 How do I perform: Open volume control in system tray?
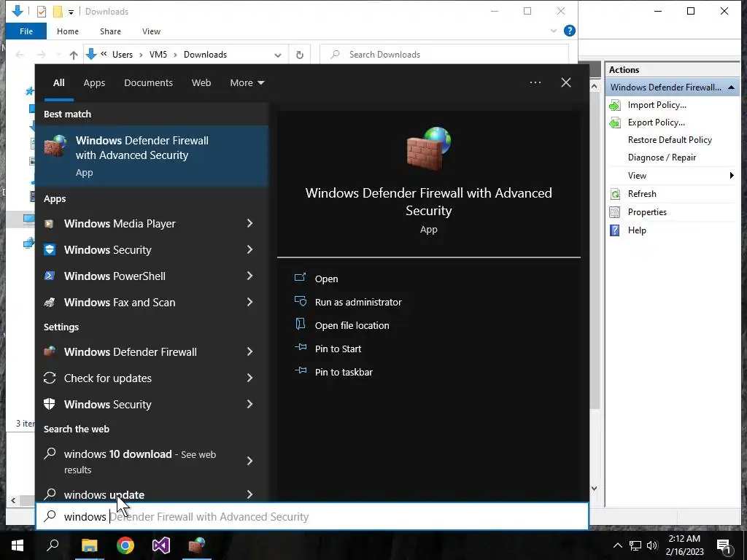pyautogui.click(x=652, y=545)
